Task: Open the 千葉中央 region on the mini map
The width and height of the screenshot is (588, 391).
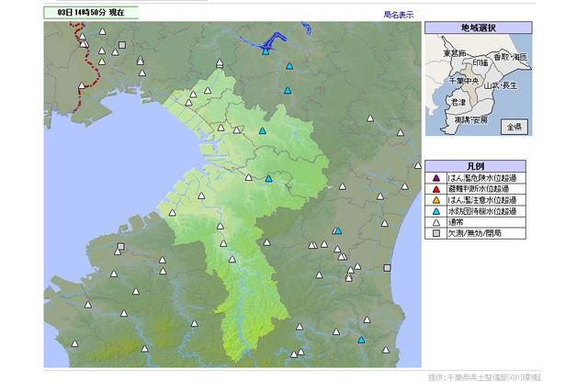Action: coord(466,81)
